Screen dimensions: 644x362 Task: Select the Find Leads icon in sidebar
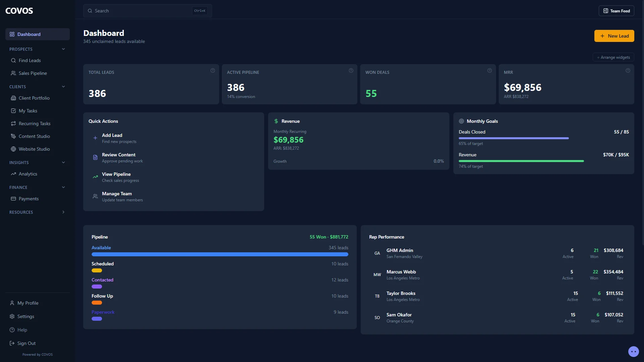tap(13, 60)
